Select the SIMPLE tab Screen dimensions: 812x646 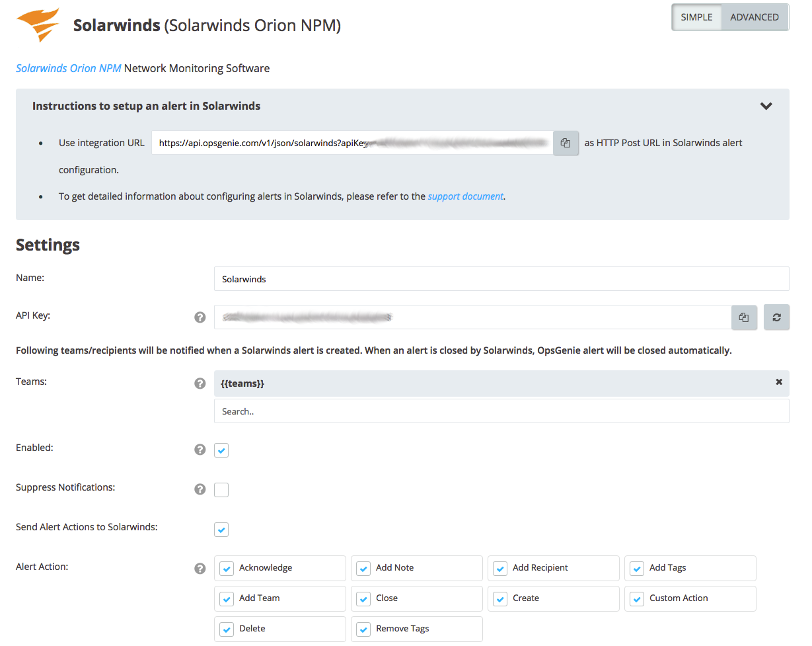696,17
